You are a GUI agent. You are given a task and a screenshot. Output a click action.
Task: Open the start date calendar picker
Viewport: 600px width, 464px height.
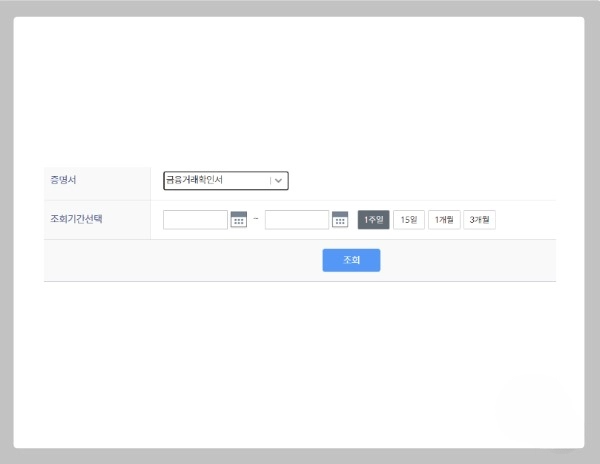point(239,220)
